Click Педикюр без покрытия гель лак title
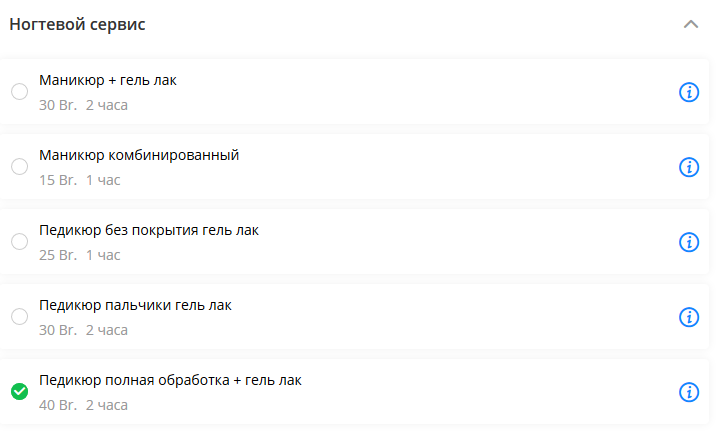Viewport: 719px width, 447px height. [x=149, y=230]
